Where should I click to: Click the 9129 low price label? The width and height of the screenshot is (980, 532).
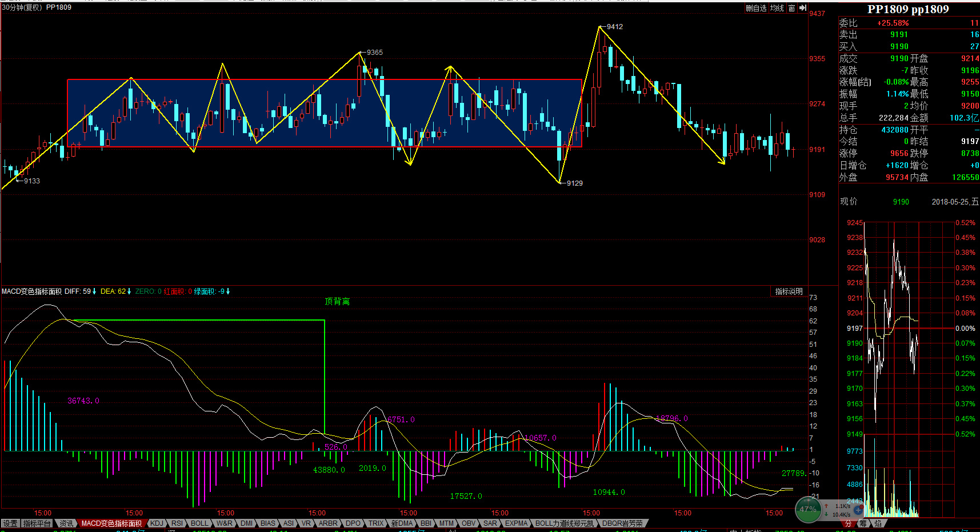coord(575,183)
